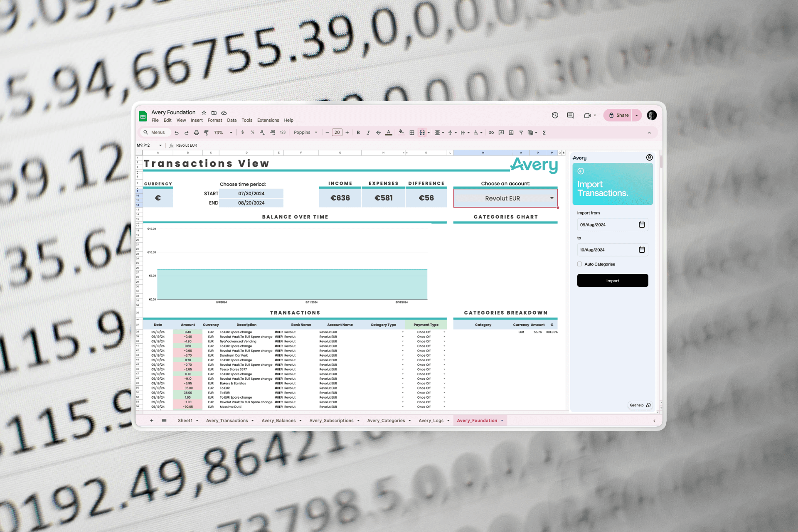Screen dimensions: 798x532
Task: Open the Google account avatar
Action: pyautogui.click(x=652, y=115)
